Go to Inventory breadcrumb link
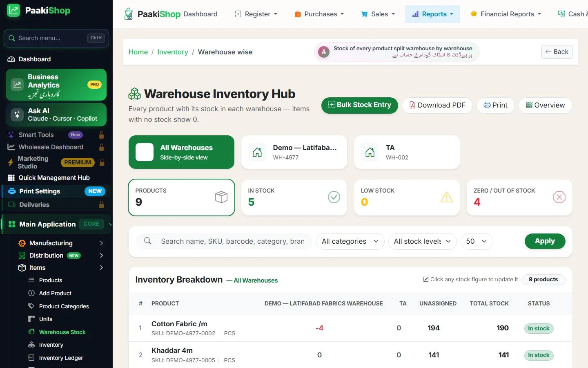The height and width of the screenshot is (368, 588). 173,52
